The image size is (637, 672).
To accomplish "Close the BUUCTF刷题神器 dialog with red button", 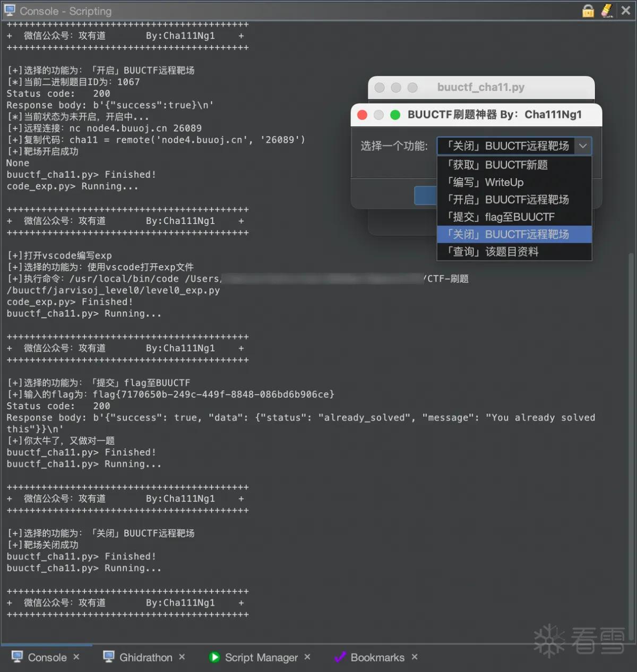I will [x=363, y=115].
